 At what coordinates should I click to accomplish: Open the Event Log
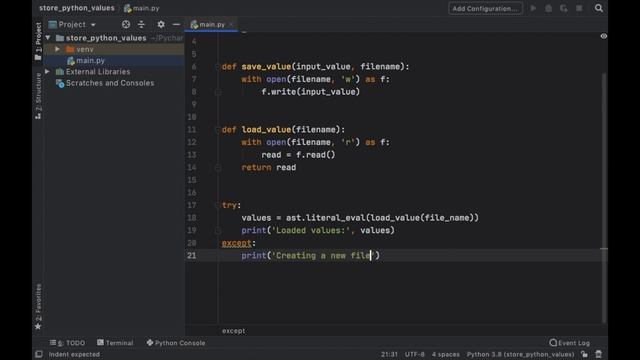pos(569,343)
